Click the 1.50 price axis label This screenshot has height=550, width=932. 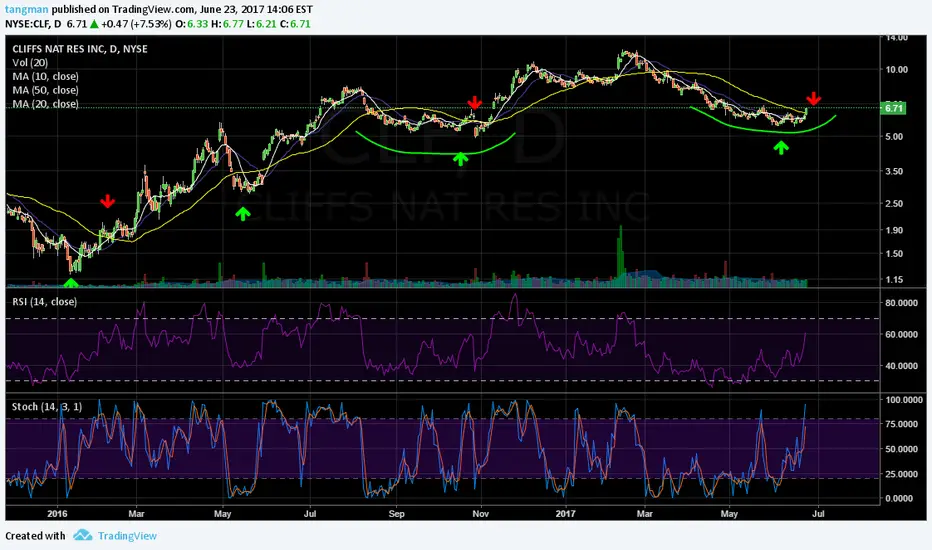point(896,254)
